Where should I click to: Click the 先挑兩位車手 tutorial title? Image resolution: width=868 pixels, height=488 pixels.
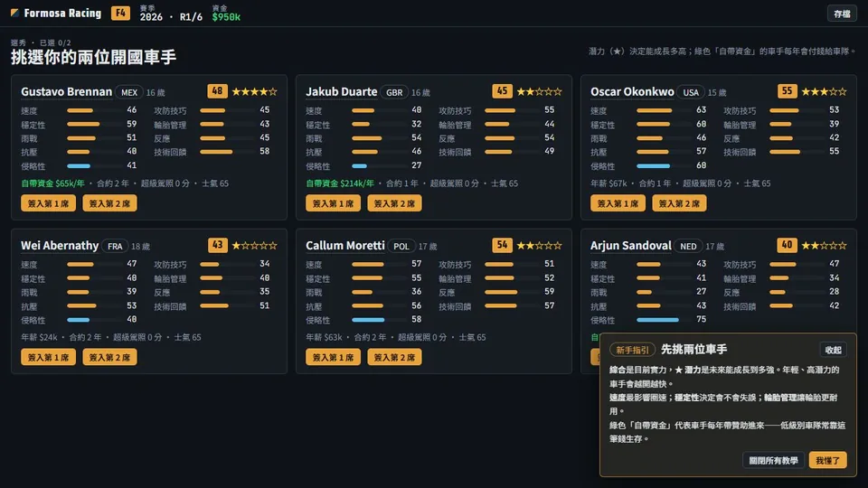click(x=694, y=350)
